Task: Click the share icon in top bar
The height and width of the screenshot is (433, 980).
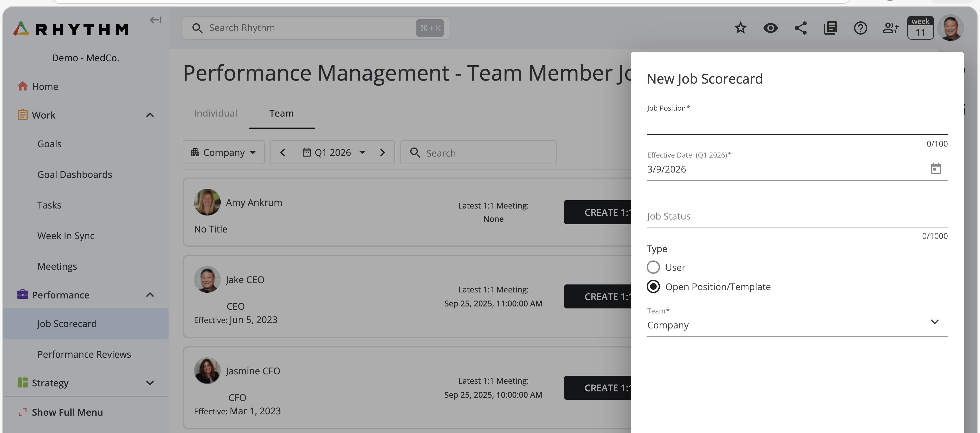Action: [x=800, y=28]
